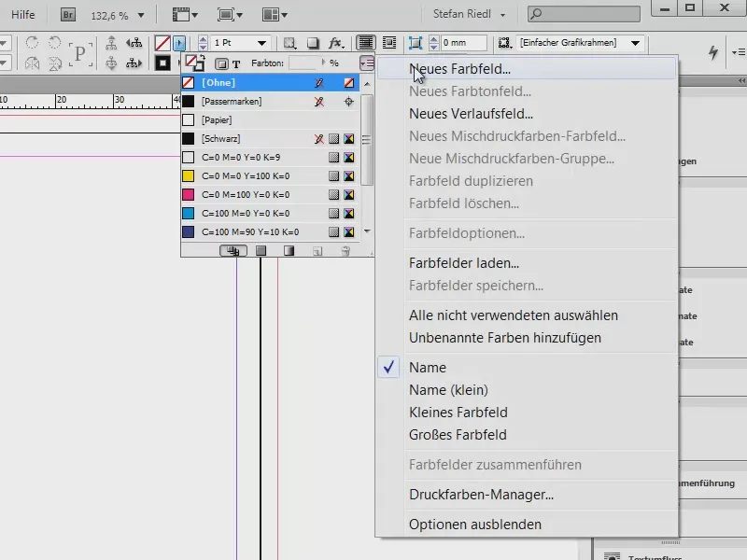Open the control panel flyout menu
The image size is (747, 560).
pyautogui.click(x=739, y=51)
